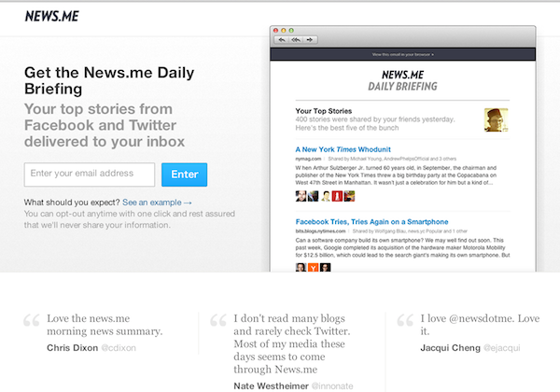Click View this email in your browser bar

402,56
